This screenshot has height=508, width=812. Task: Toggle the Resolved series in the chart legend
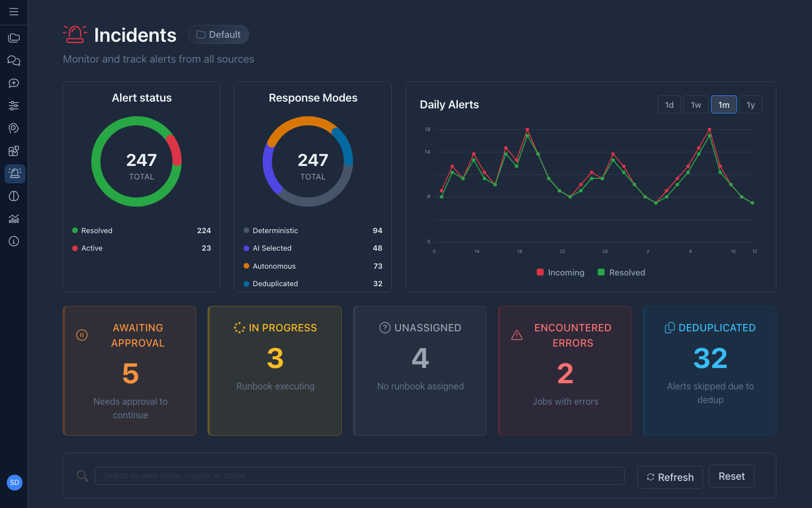point(621,272)
